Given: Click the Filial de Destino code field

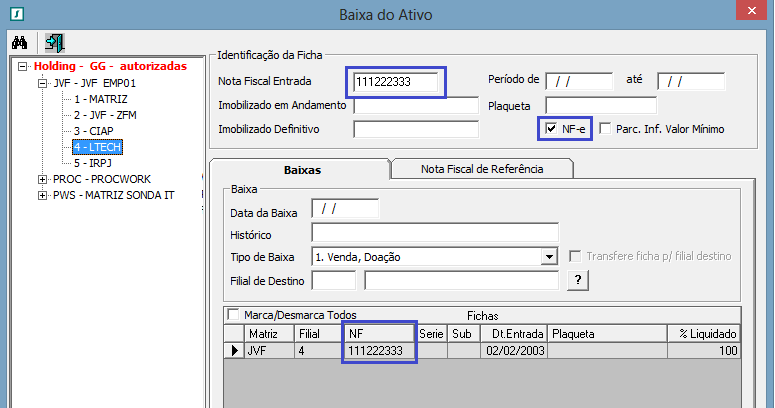Looking at the screenshot, I should (334, 280).
